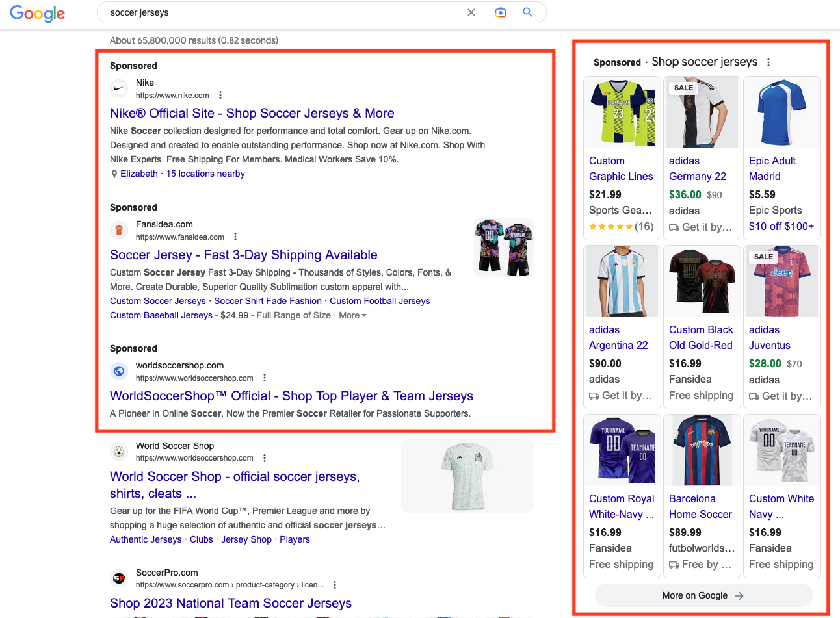Open options menu for Shop soccer jerseys panel

(768, 62)
